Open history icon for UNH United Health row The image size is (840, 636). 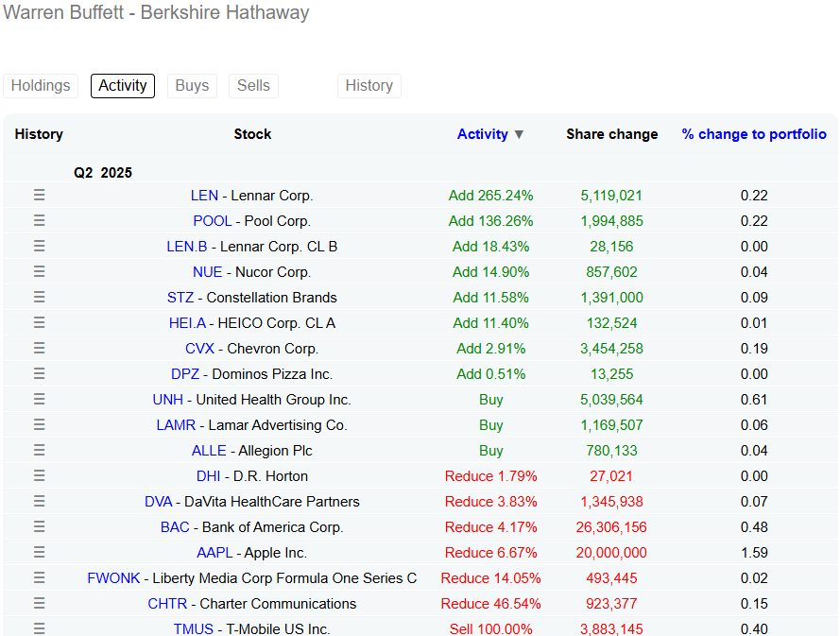[39, 399]
